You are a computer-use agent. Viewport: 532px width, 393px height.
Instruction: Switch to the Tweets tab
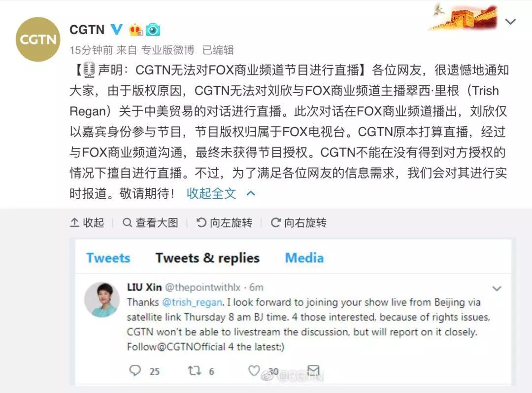click(108, 258)
